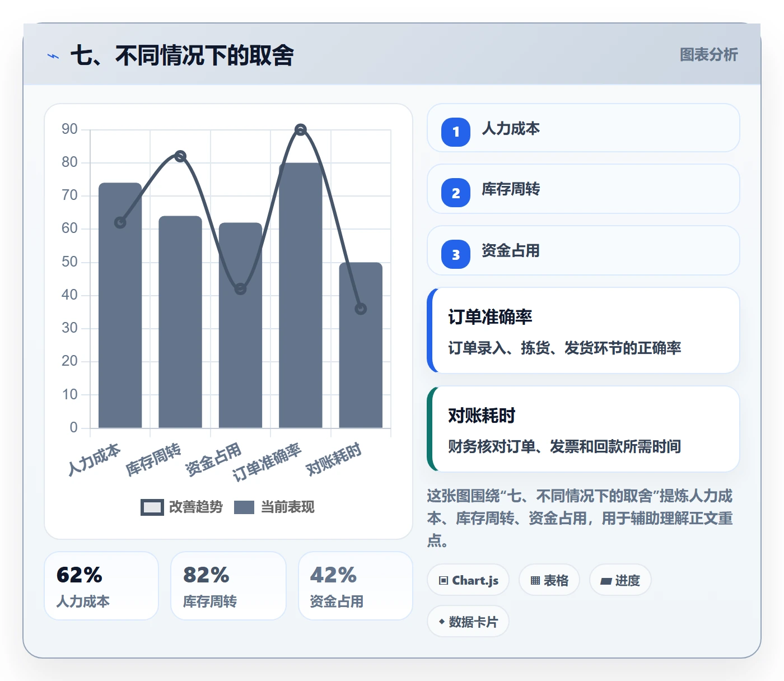Click the 订单准确率 bar in the chart

tap(301, 295)
